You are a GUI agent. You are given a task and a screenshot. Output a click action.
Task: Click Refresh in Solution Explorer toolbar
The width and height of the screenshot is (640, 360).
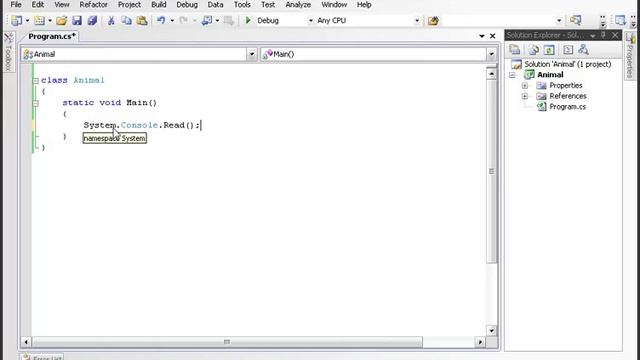pyautogui.click(x=549, y=50)
